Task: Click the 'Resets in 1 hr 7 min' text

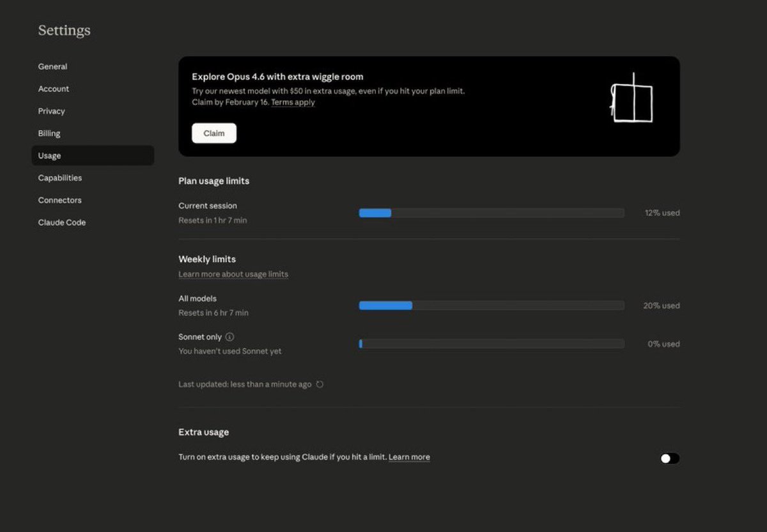Action: pos(212,220)
